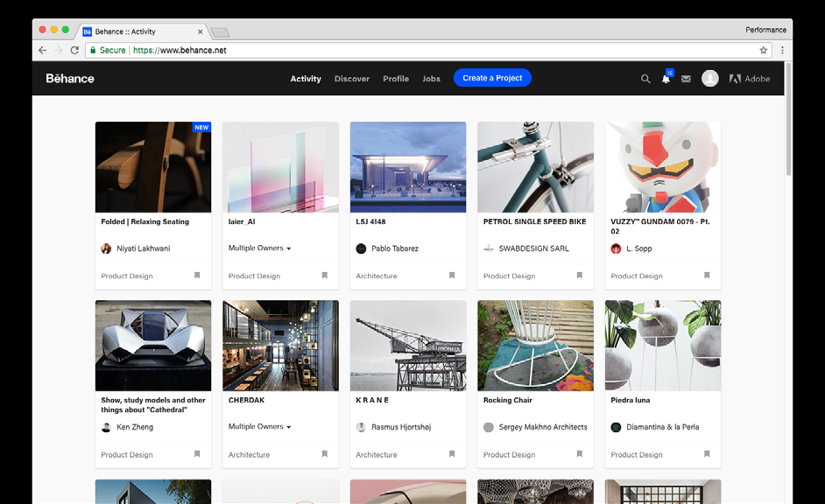Click Architecture category under LSJ 4148
Image resolution: width=825 pixels, height=504 pixels.
(x=377, y=276)
